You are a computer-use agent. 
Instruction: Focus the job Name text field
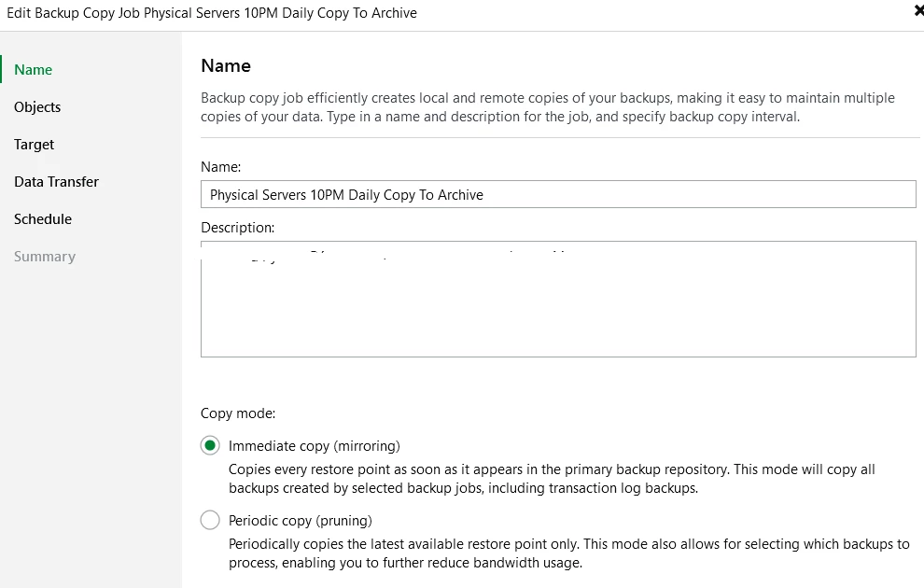557,194
